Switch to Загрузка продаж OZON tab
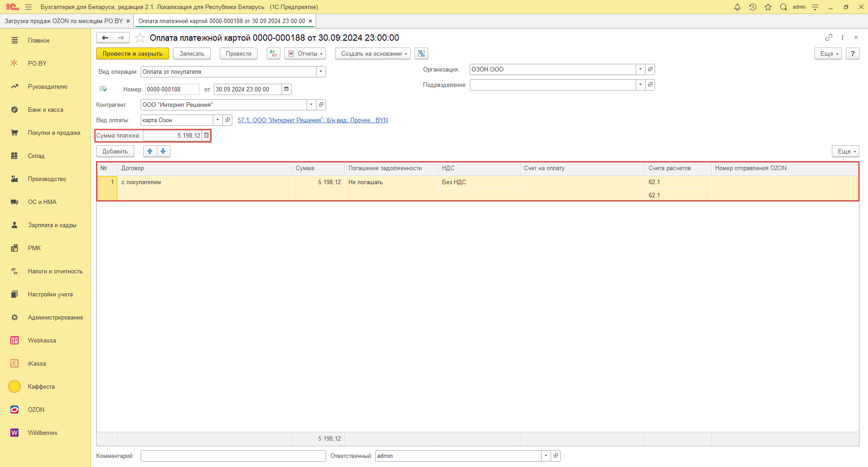Viewport: 868px width, 467px height. coord(63,21)
